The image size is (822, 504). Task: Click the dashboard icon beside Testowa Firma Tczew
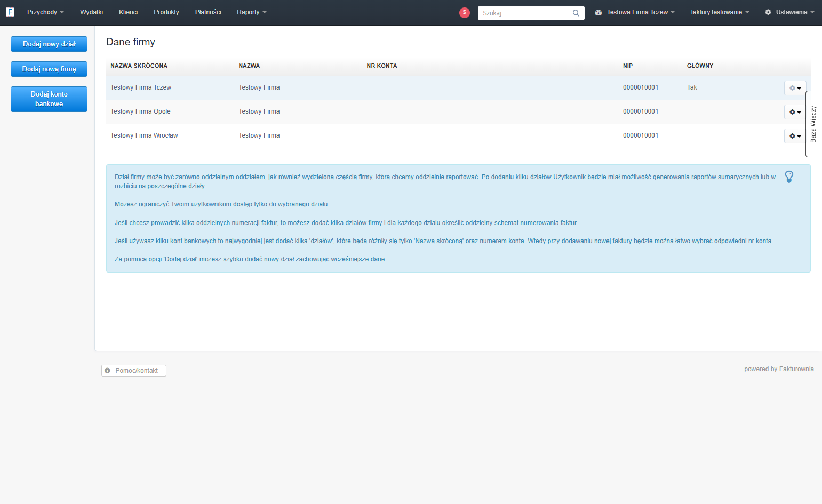598,12
